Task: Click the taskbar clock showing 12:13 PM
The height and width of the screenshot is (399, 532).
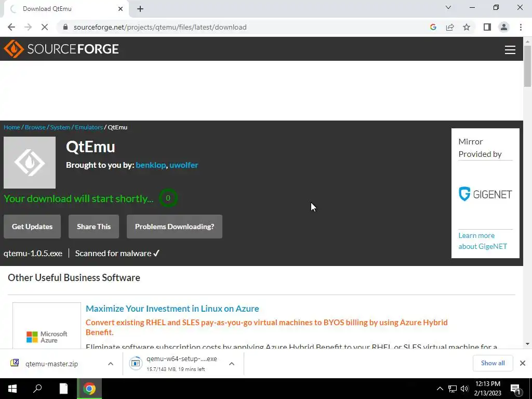Action: pyautogui.click(x=487, y=389)
